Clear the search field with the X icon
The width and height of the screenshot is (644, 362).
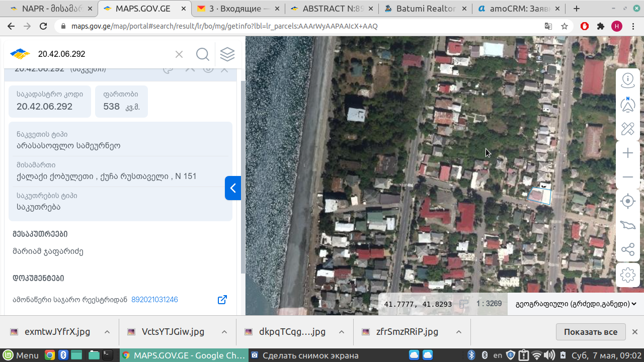tap(179, 54)
